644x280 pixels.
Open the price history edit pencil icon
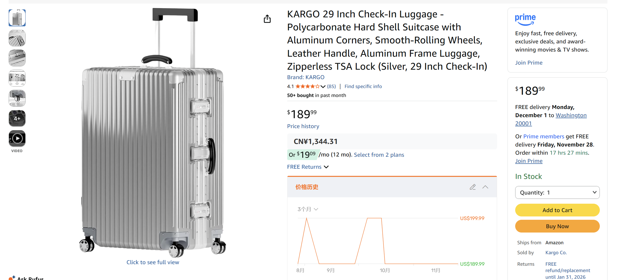(x=473, y=187)
